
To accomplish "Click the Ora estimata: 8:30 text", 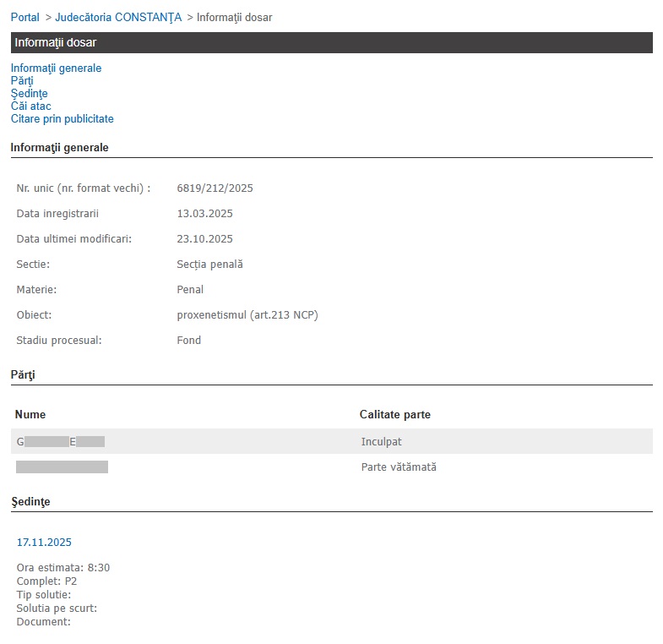I will [63, 567].
